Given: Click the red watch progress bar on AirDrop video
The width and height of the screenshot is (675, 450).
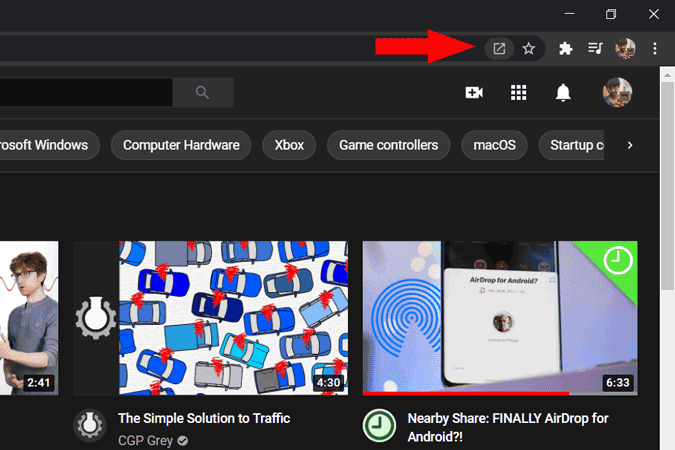Looking at the screenshot, I should (466, 393).
